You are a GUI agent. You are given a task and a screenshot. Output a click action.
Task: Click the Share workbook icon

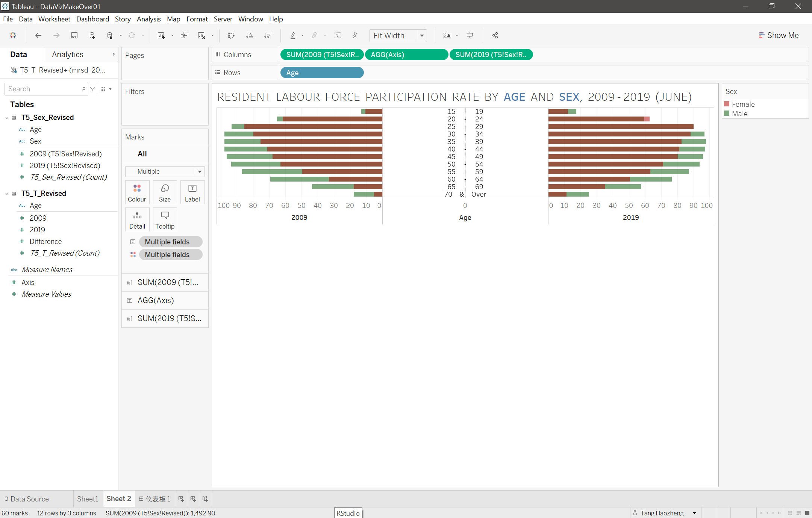point(495,35)
